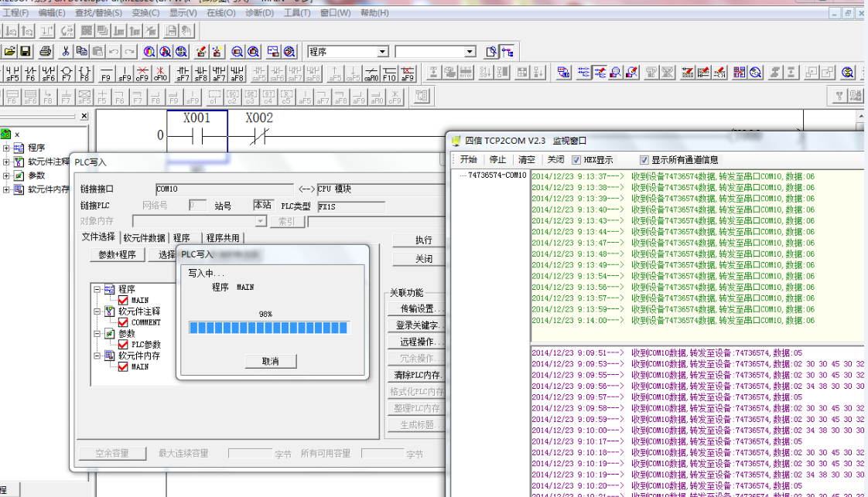Open the 工具(T) menu
The height and width of the screenshot is (497, 868).
click(x=297, y=12)
